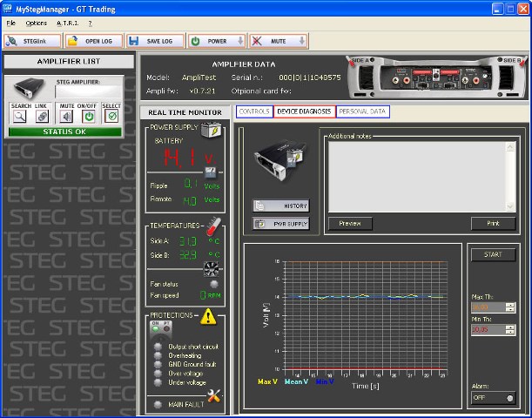
Task: Expand the MUTE toolbar dropdown arrow
Action: coord(301,41)
